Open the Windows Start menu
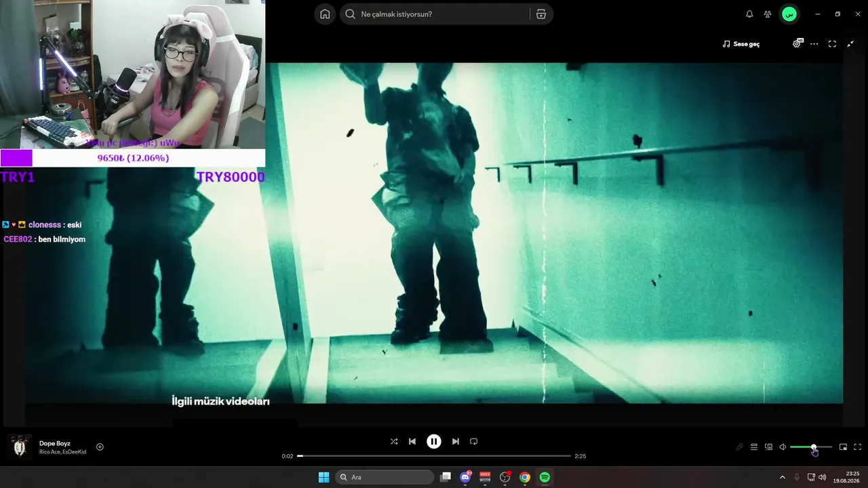Screen dimensions: 868x488 tap(324, 477)
